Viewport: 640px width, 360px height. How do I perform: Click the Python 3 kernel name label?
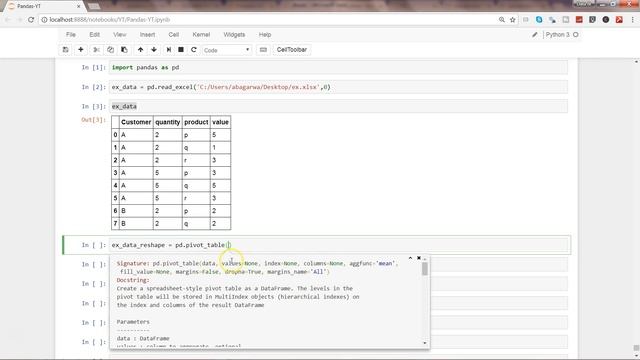(557, 35)
